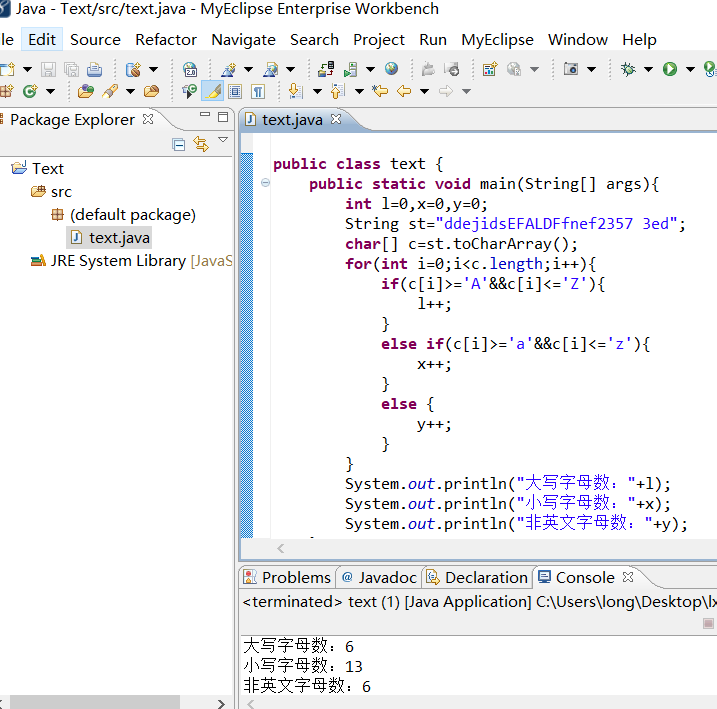Click the camera capture icon
The height and width of the screenshot is (709, 717).
point(571,69)
